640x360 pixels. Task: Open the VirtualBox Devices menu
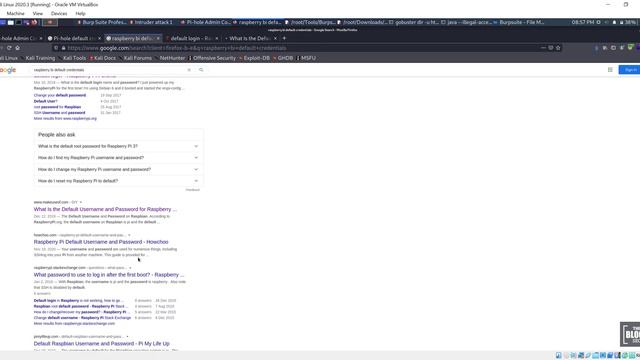coord(59,13)
